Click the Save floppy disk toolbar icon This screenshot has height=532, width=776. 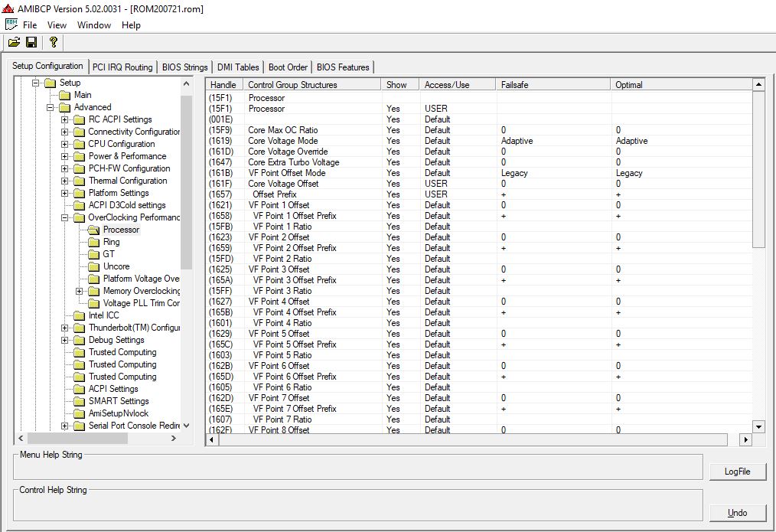click(31, 43)
